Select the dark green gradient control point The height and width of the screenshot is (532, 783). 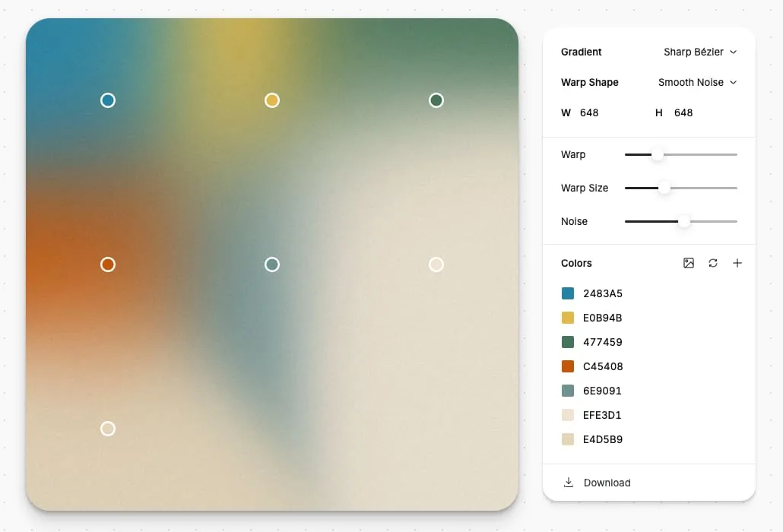pyautogui.click(x=436, y=100)
